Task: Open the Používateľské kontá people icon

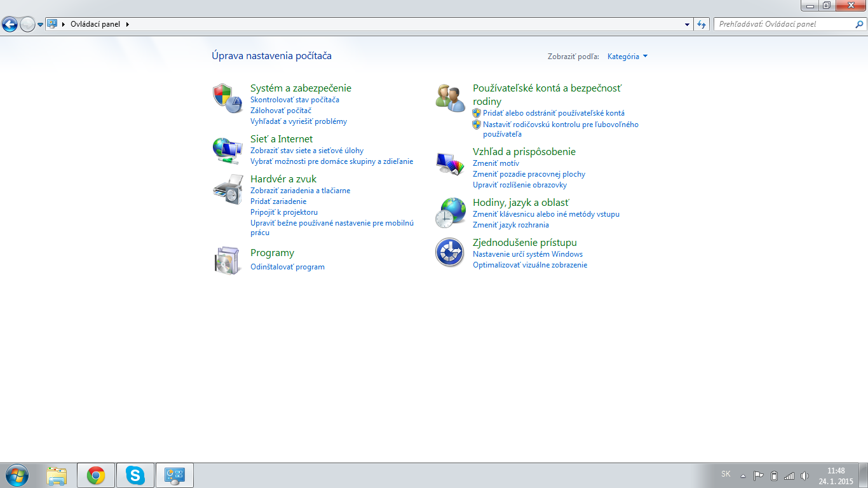Action: (450, 98)
